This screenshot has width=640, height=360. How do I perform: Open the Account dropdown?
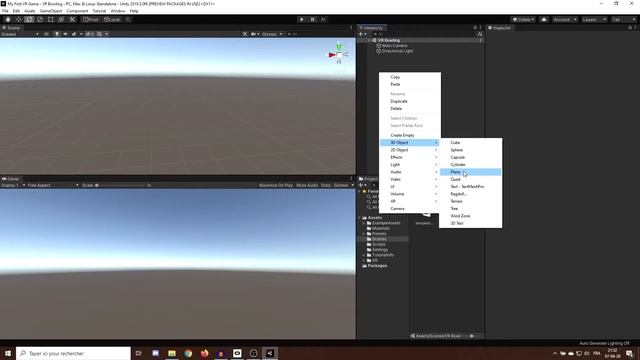(x=565, y=20)
